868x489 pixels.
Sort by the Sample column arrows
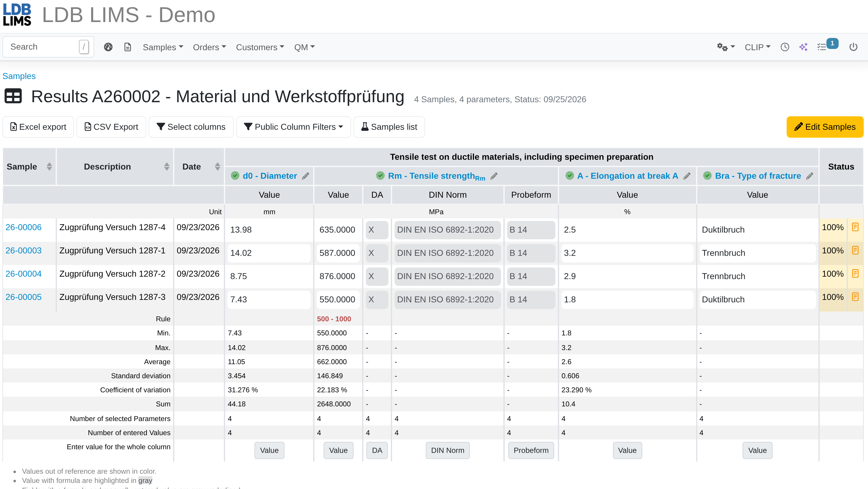49,166
